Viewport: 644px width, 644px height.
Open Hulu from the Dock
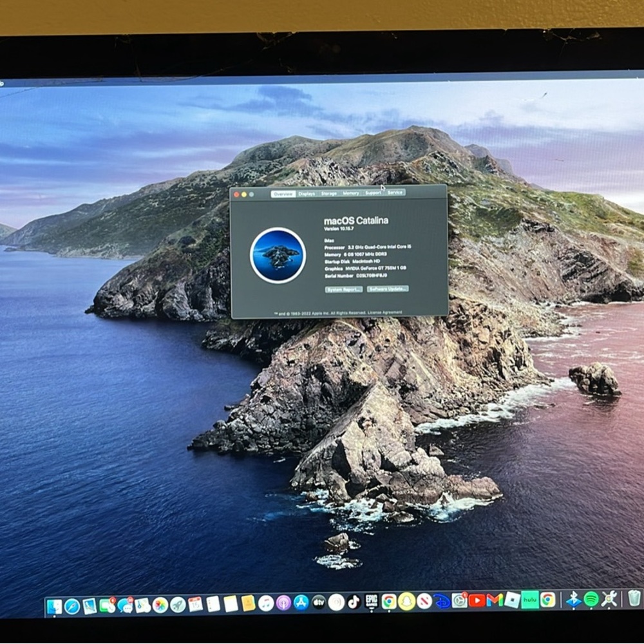coord(530,600)
